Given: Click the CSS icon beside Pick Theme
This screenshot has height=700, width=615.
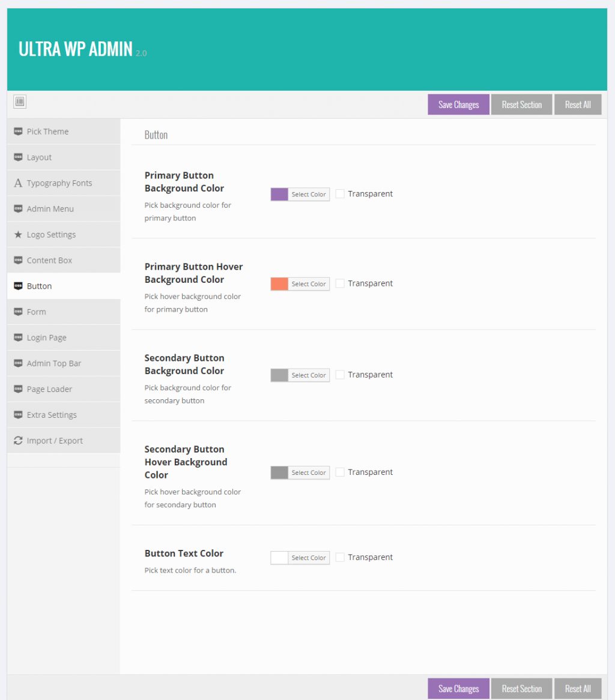Looking at the screenshot, I should [x=18, y=131].
